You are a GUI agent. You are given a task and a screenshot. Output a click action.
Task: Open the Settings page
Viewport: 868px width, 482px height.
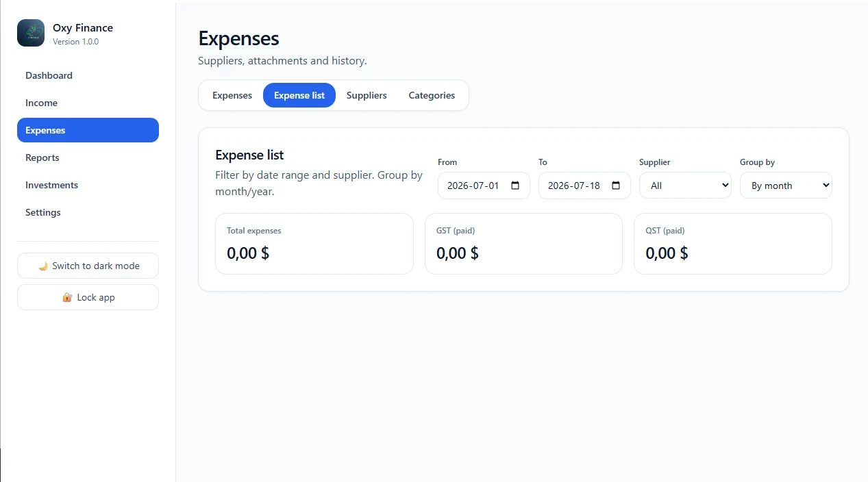pyautogui.click(x=88, y=212)
